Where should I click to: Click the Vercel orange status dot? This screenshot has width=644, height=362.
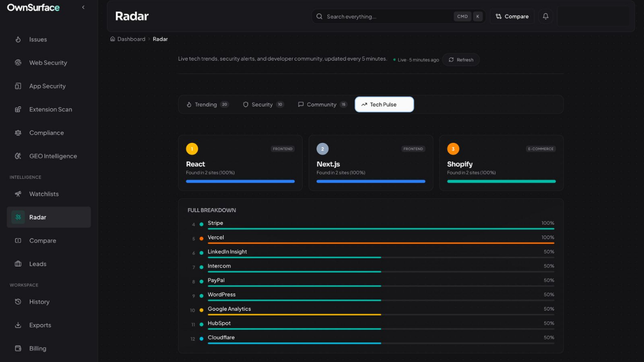[201, 239]
